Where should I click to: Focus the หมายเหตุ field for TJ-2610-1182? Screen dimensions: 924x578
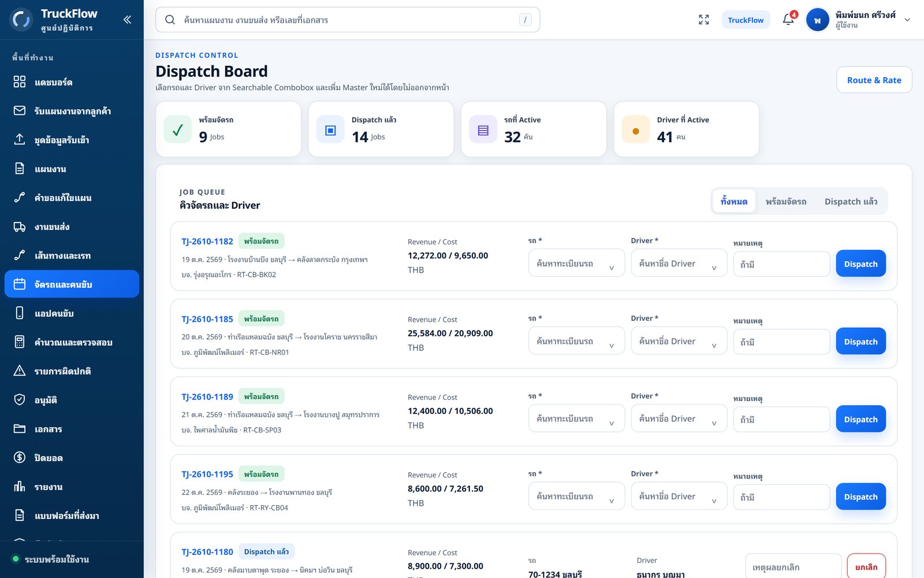(x=781, y=264)
